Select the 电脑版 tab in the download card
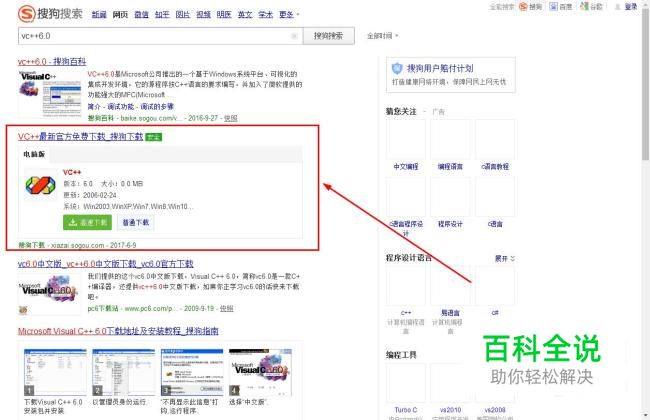This screenshot has width=650, height=420. 34,154
